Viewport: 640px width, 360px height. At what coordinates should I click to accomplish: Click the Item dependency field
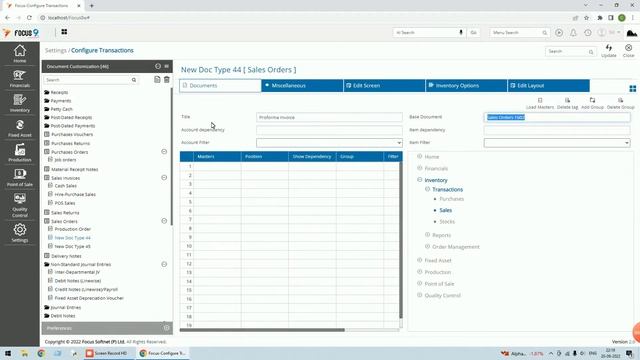[557, 130]
